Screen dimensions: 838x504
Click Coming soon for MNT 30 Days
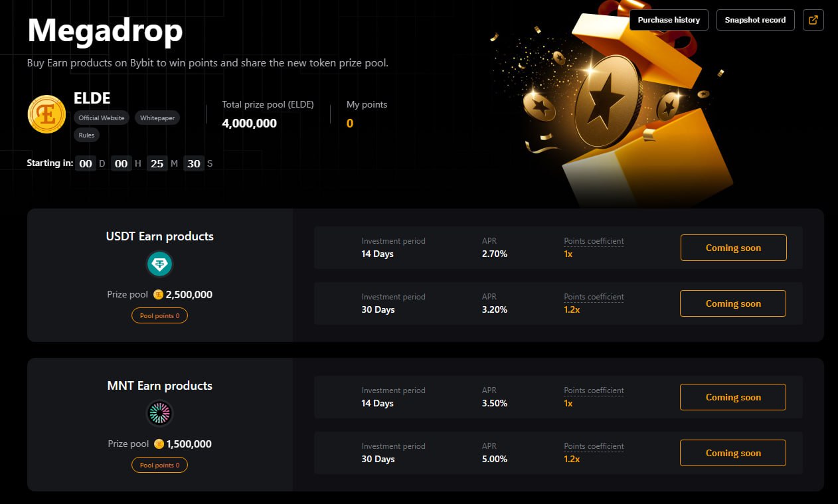[x=733, y=453]
